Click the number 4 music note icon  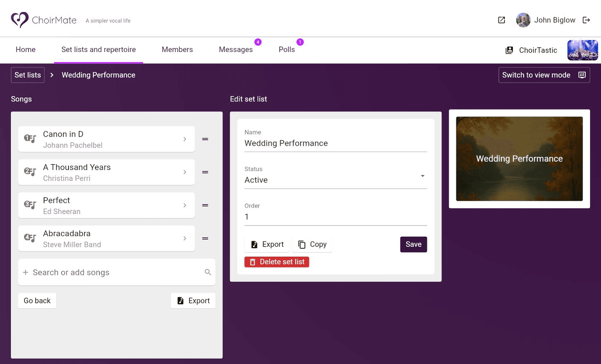pyautogui.click(x=30, y=238)
